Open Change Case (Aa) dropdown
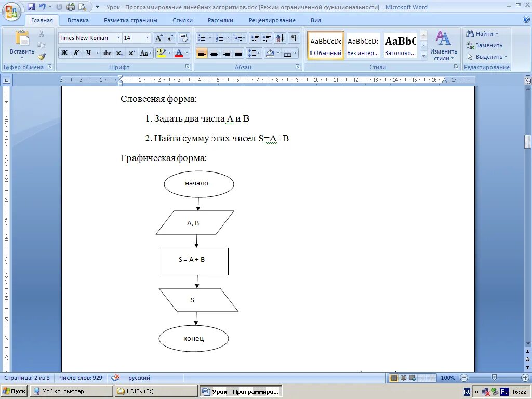Image resolution: width=532 pixels, height=399 pixels. tap(145, 53)
